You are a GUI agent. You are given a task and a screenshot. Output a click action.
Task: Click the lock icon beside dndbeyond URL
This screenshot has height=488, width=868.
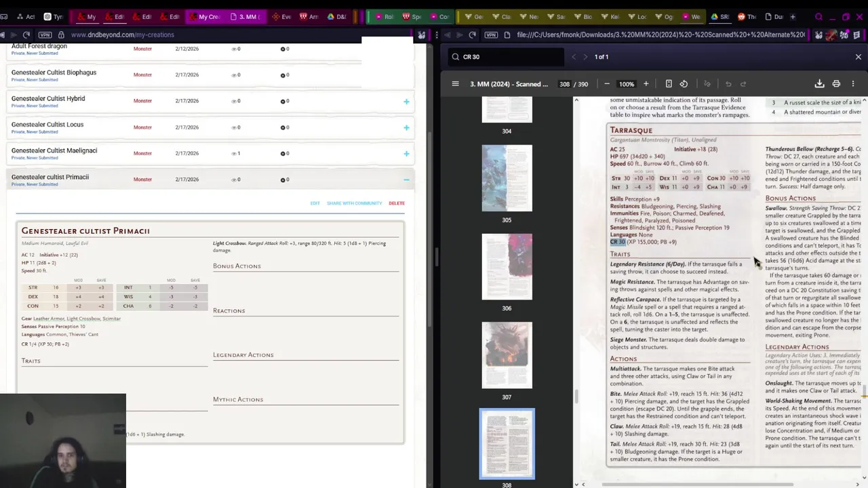point(61,35)
